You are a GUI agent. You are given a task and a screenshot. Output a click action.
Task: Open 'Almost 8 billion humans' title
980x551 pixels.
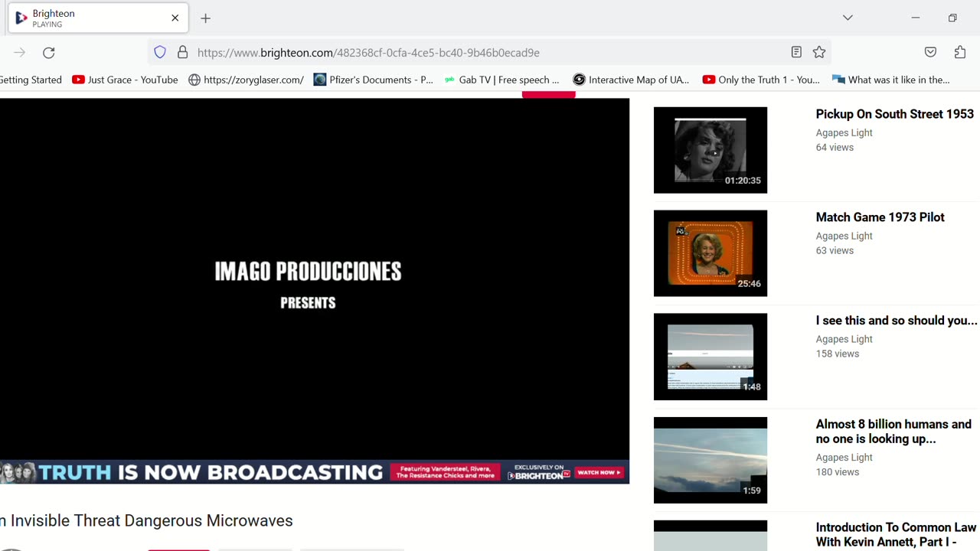pos(893,432)
